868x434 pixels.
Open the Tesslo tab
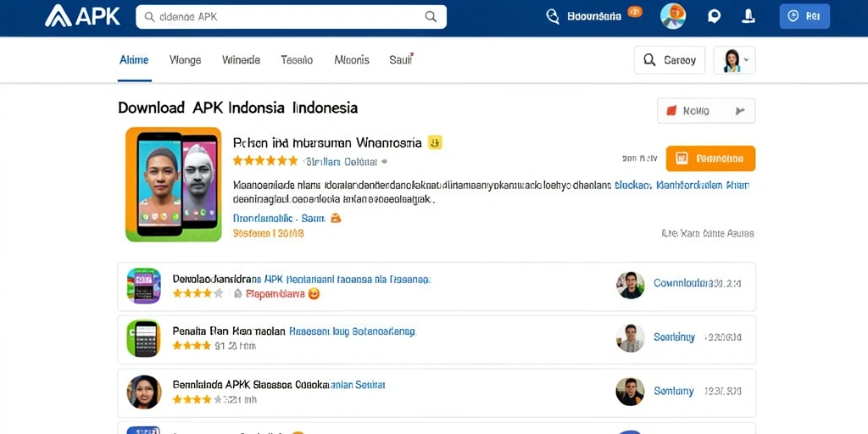click(297, 60)
